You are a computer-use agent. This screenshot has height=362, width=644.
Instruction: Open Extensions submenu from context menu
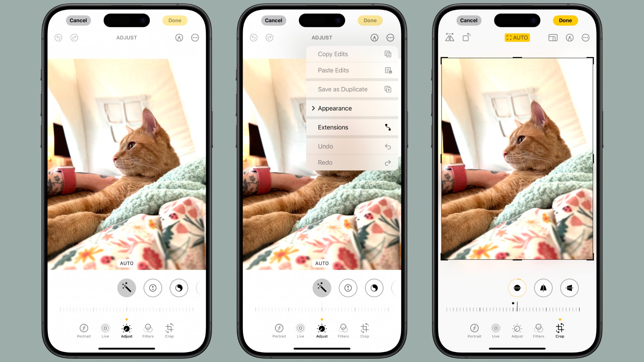click(352, 127)
